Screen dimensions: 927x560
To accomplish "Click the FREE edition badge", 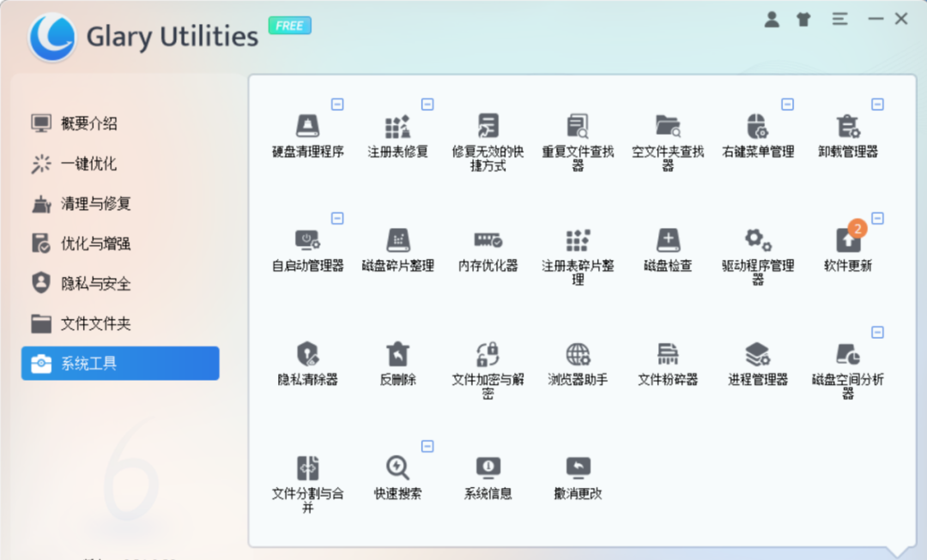I will pos(290,26).
